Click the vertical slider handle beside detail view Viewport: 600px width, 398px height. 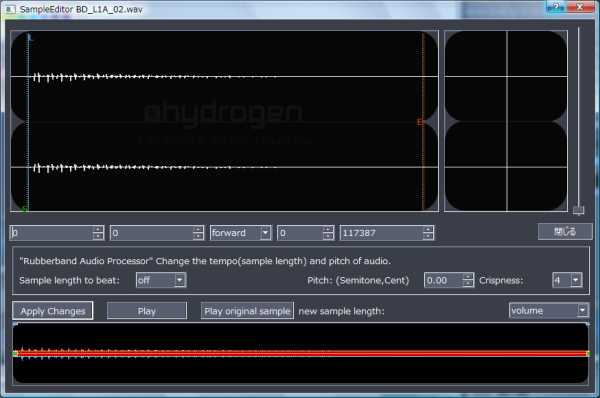pyautogui.click(x=578, y=210)
